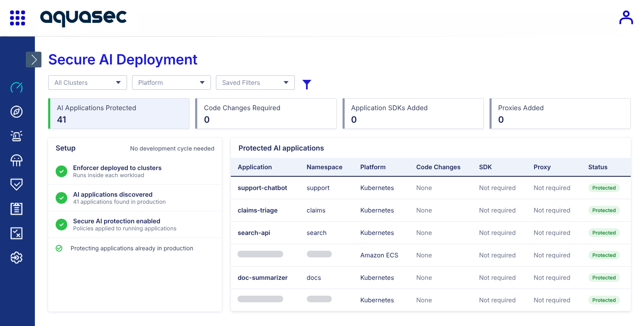Select the Code Changes Required card
Image resolution: width=644 pixels, height=326 pixels.
click(266, 114)
